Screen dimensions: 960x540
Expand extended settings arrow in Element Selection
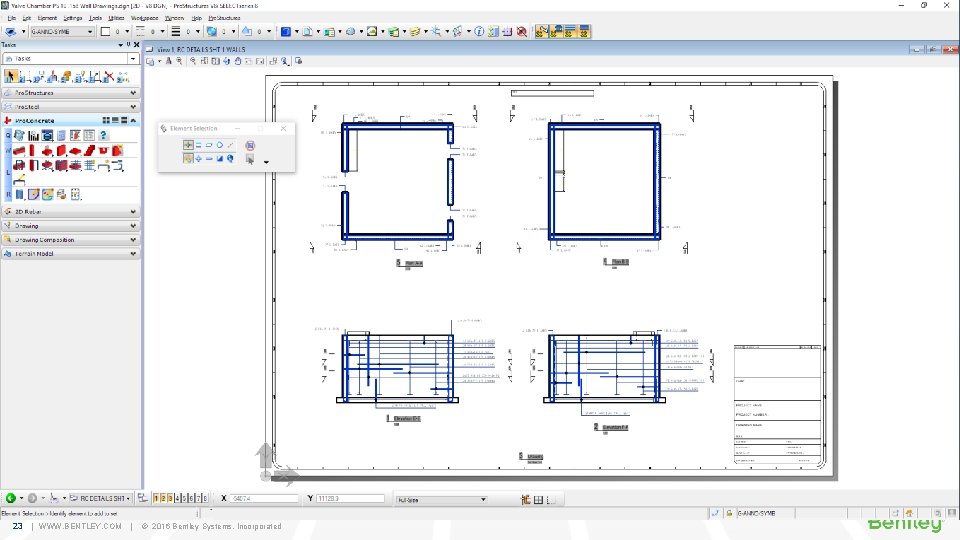[266, 162]
